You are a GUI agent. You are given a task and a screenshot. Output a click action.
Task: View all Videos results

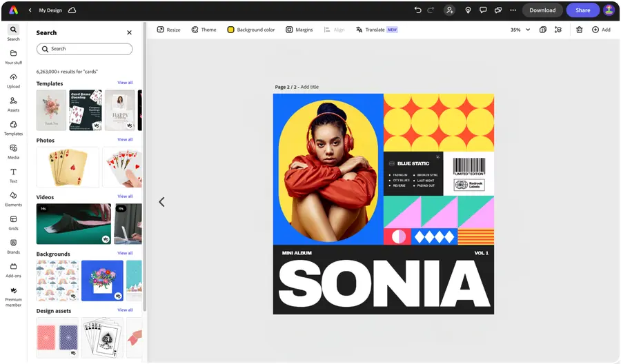point(125,196)
